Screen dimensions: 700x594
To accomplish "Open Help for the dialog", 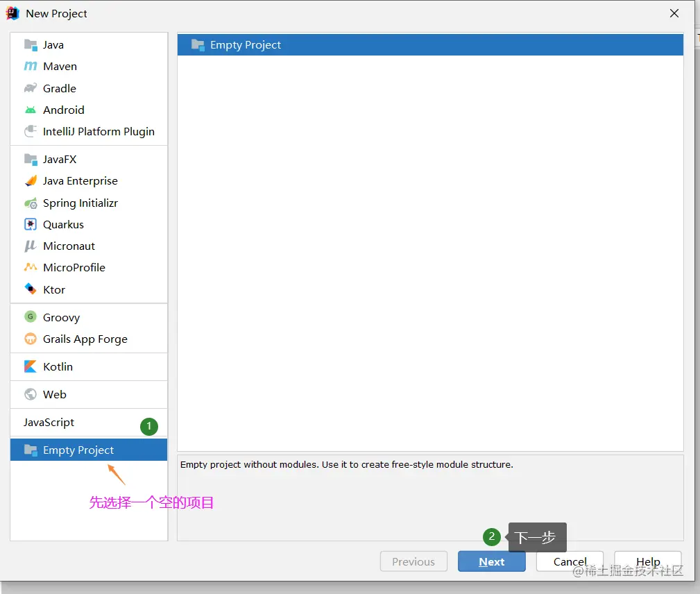I will pos(648,561).
